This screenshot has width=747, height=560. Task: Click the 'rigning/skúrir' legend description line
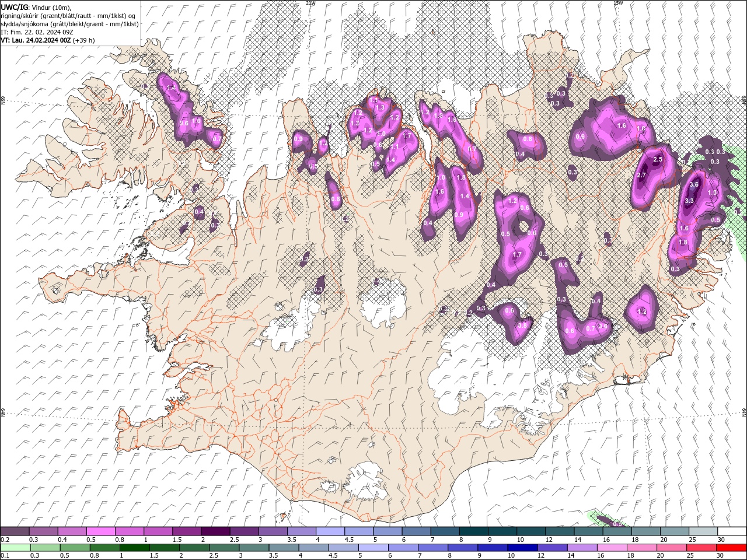[x=68, y=16]
